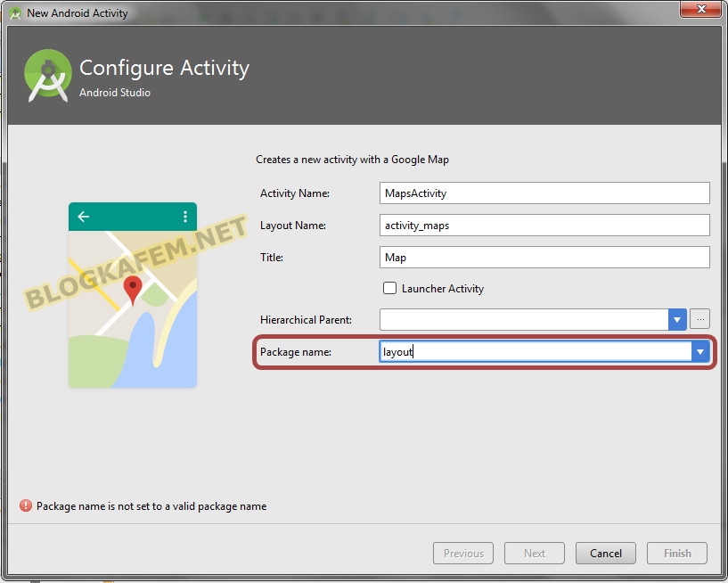Viewport: 728px width, 583px height.
Task: Click the Next button
Action: click(x=535, y=553)
